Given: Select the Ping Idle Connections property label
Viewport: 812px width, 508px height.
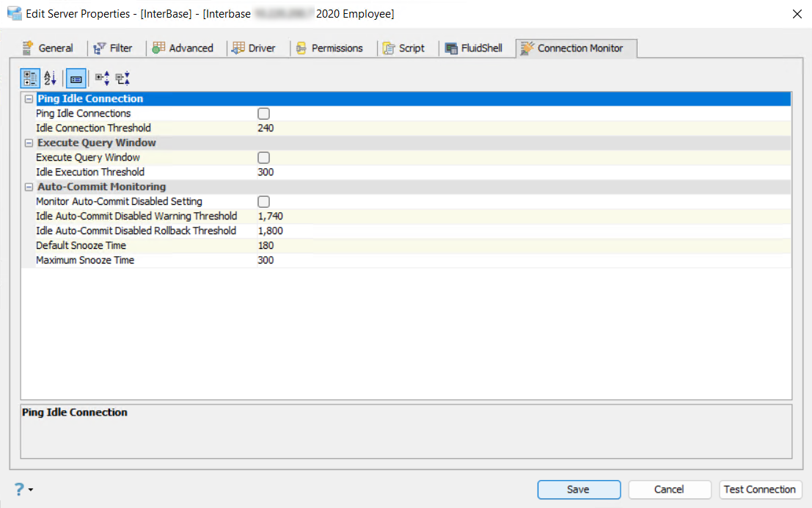Looking at the screenshot, I should point(84,114).
